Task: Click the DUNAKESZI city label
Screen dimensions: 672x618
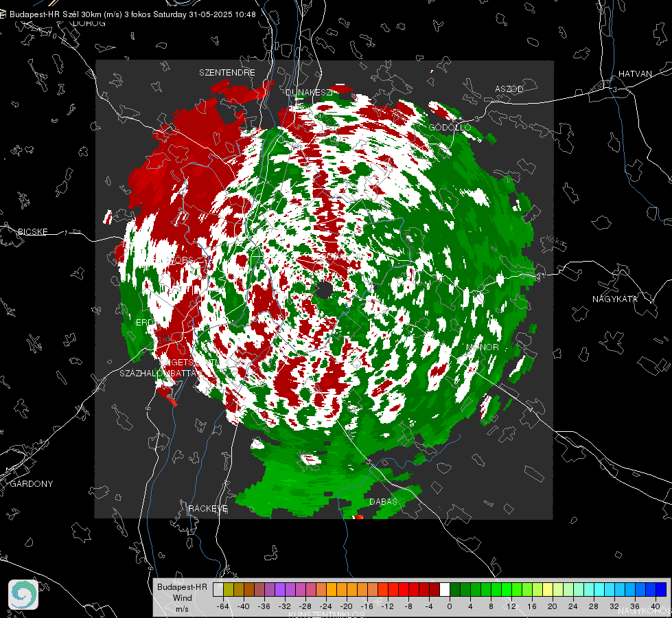Action: (x=309, y=92)
